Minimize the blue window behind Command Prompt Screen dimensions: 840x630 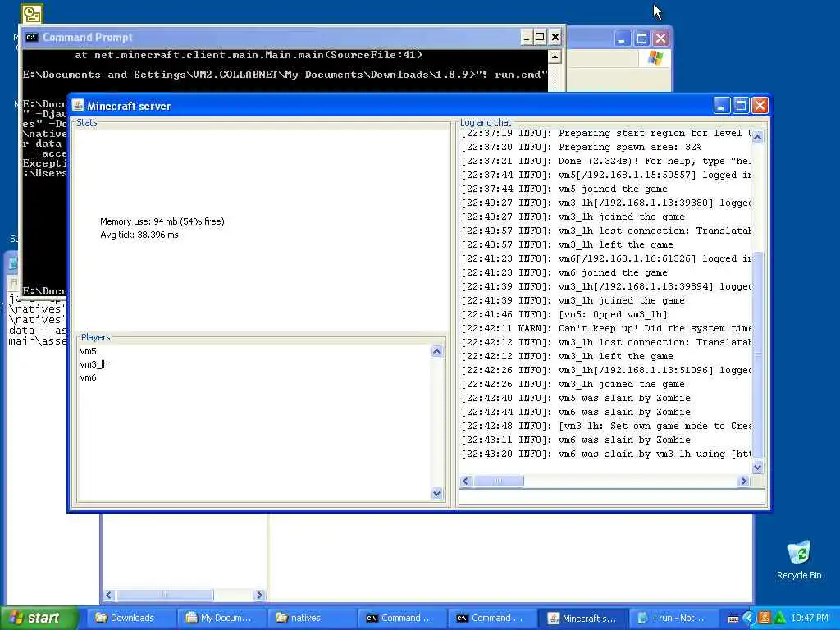coord(622,39)
